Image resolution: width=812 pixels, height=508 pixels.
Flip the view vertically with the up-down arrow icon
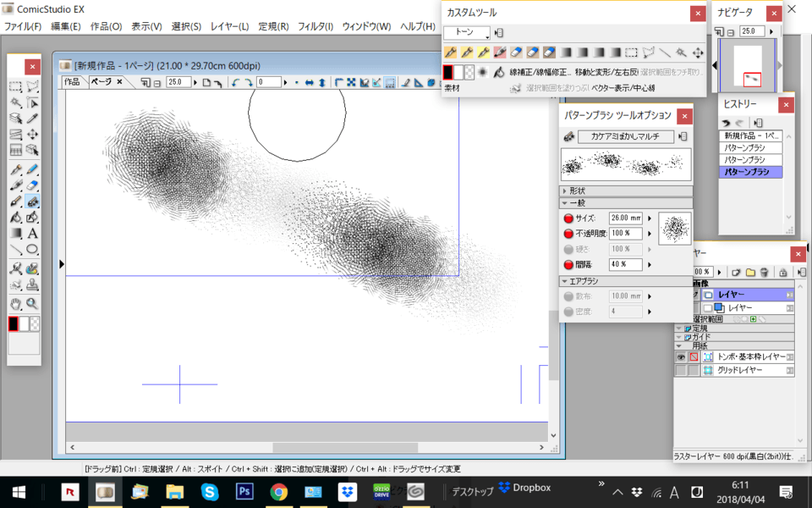tap(321, 82)
